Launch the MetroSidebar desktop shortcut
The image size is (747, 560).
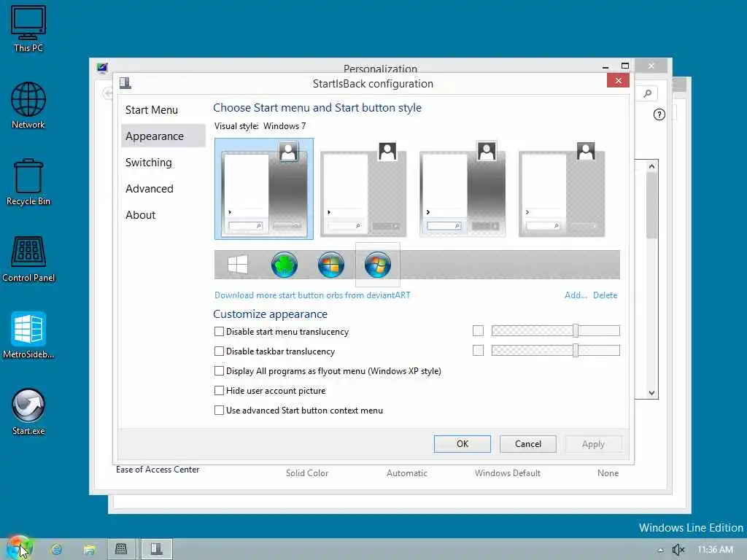28,335
